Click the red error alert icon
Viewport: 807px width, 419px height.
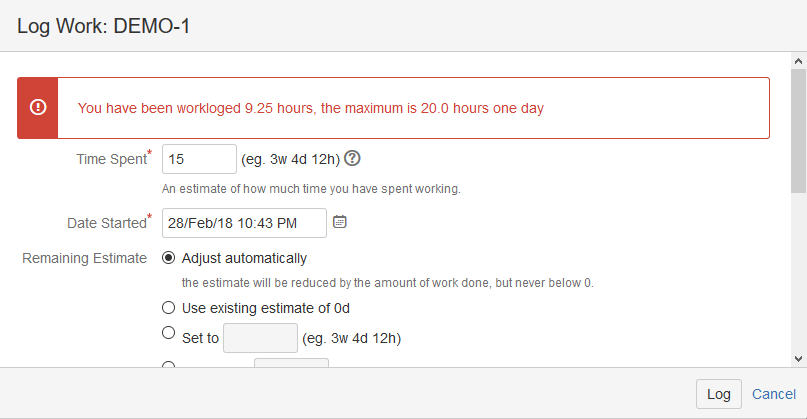point(38,107)
